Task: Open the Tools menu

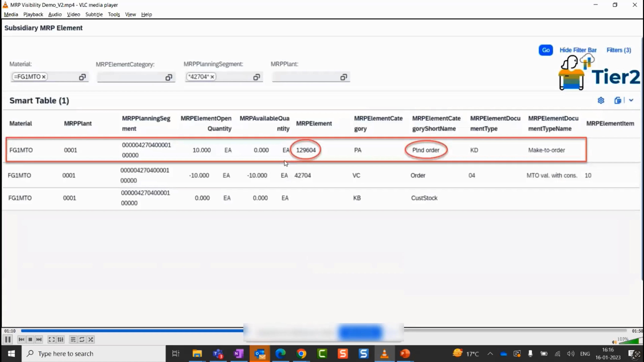Action: tap(114, 14)
